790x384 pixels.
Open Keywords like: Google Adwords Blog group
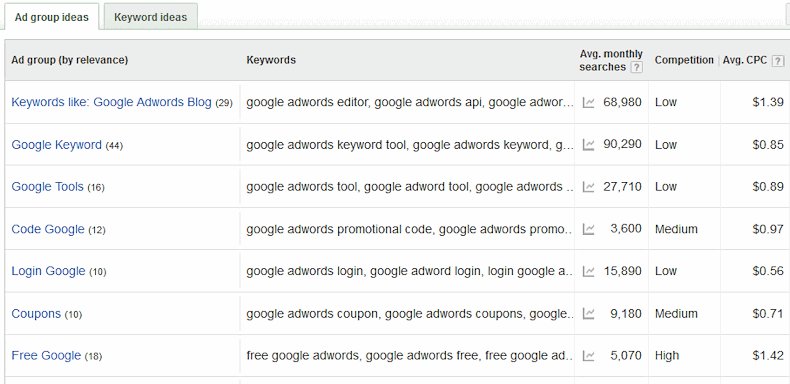point(111,102)
